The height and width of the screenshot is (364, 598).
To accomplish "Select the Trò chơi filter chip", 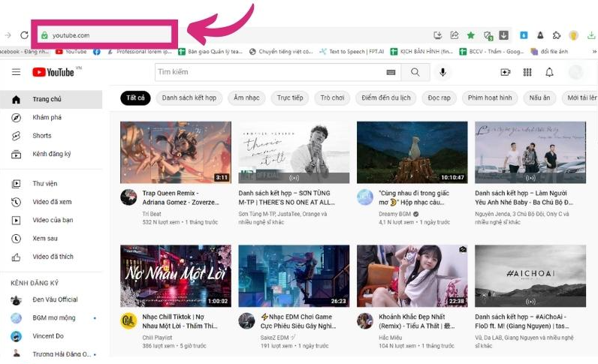I will click(332, 98).
